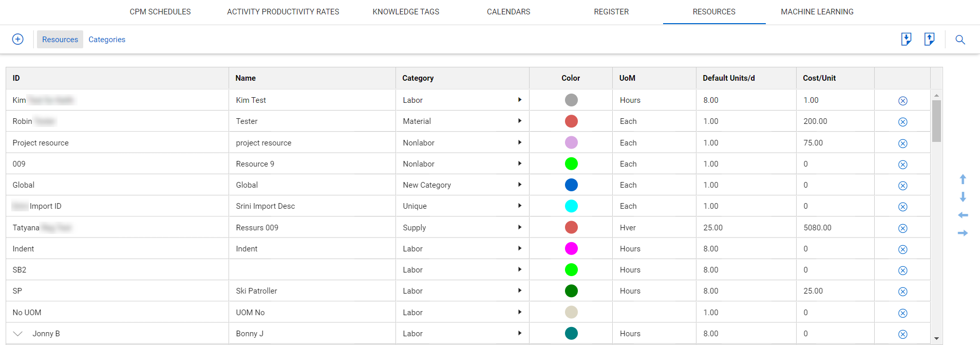
Task: Remove the Ski Patroller resource row
Action: pyautogui.click(x=902, y=292)
